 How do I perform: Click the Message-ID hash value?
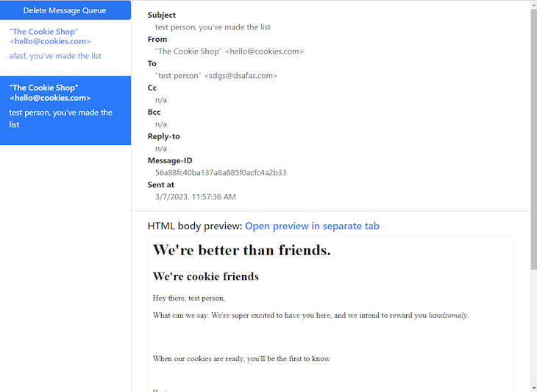(221, 173)
